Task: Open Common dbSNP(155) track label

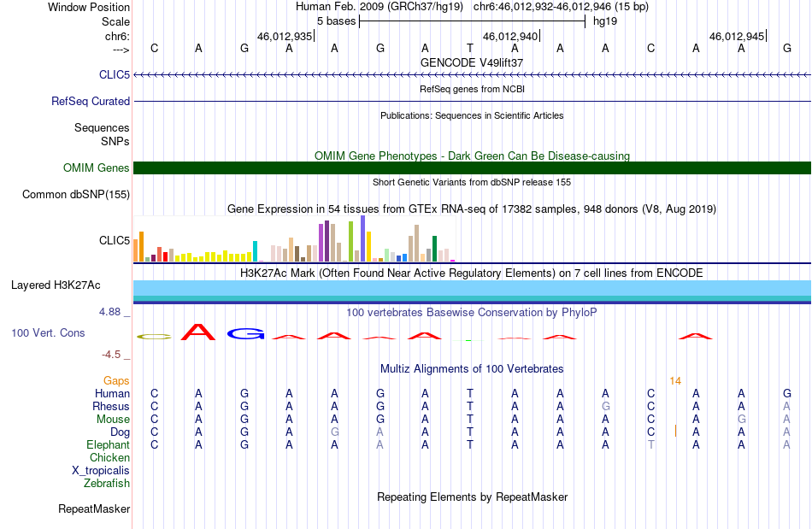Action: [x=76, y=194]
